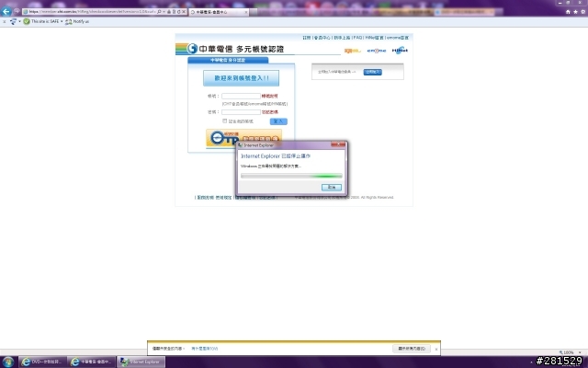Screen dimensions: 588x368
Task: Click the account (帳號) input field
Action: tap(241, 96)
